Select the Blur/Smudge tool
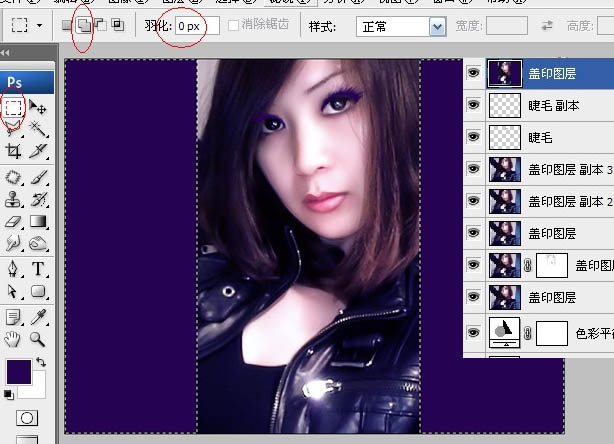 click(13, 243)
